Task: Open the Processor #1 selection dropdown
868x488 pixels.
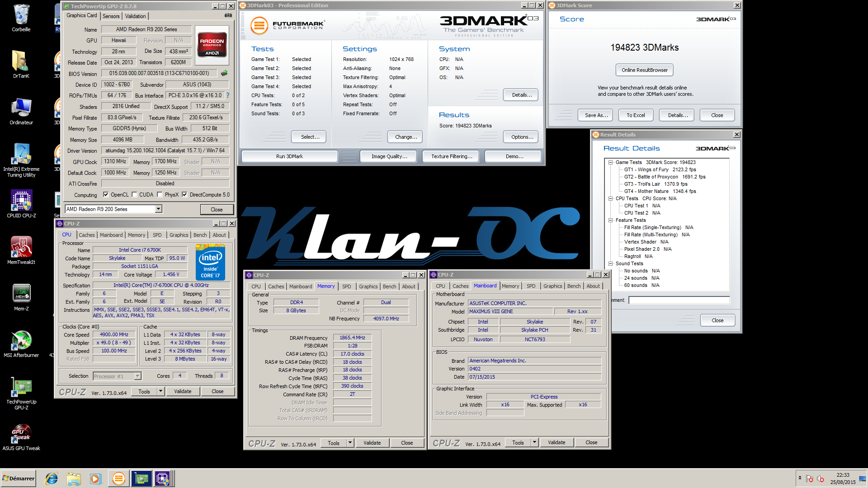Action: (117, 376)
